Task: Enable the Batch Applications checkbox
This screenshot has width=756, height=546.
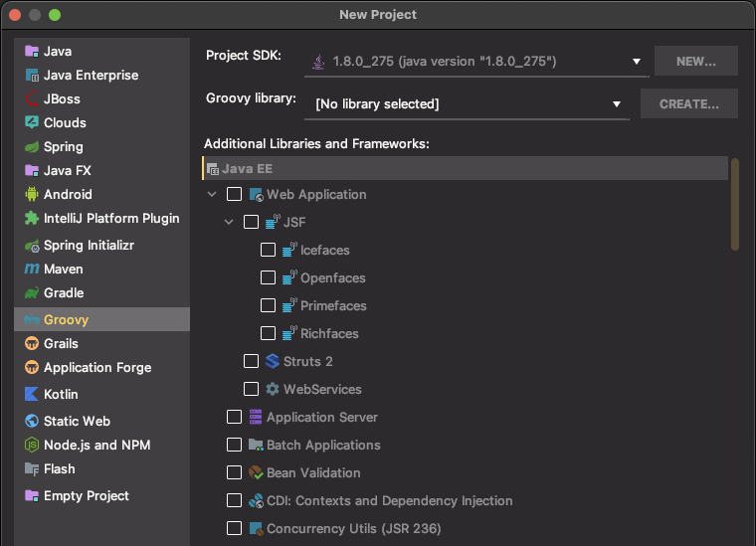Action: [235, 445]
